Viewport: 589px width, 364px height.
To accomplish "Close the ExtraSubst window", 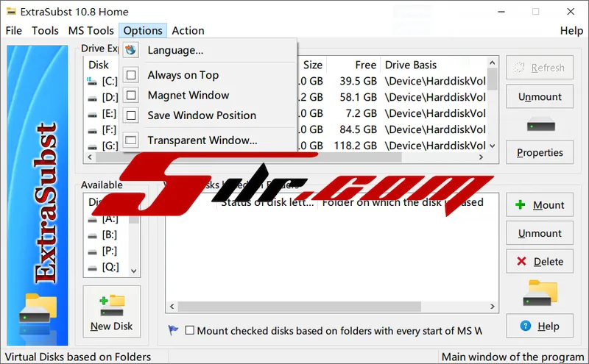I will 571,12.
